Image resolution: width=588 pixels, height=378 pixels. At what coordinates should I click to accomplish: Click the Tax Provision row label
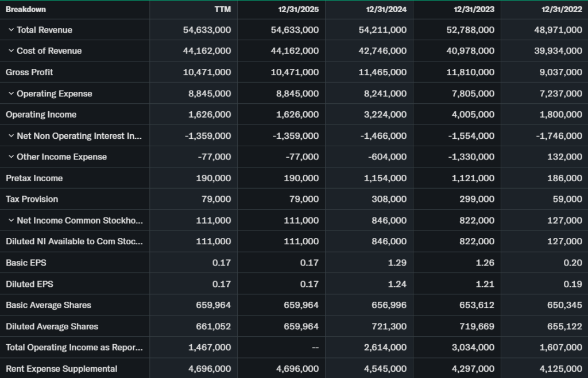point(32,199)
